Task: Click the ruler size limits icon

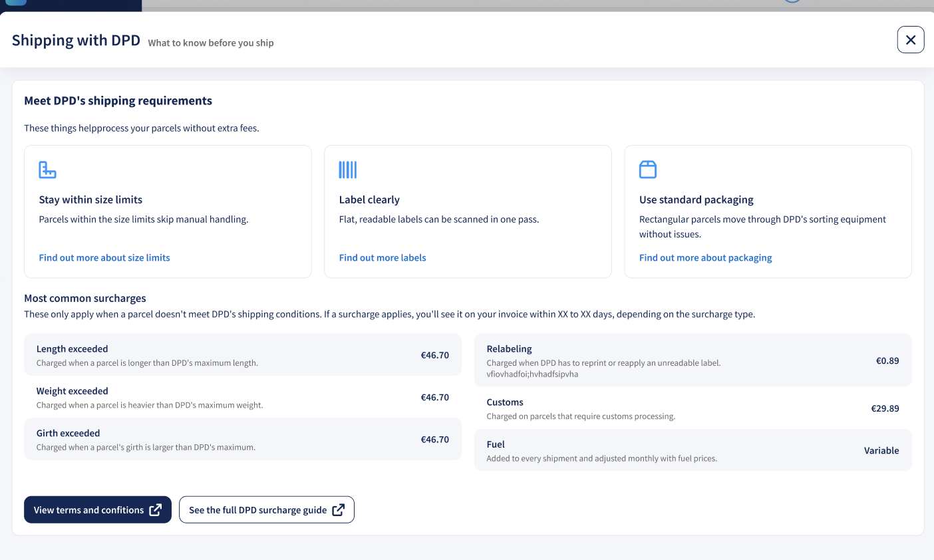Action: 47,170
